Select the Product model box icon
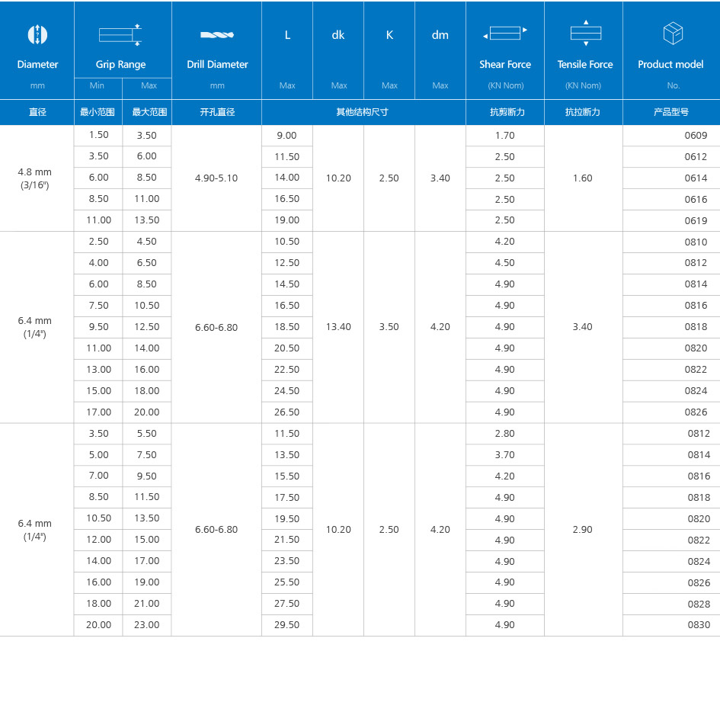The width and height of the screenshot is (720, 728). [673, 34]
